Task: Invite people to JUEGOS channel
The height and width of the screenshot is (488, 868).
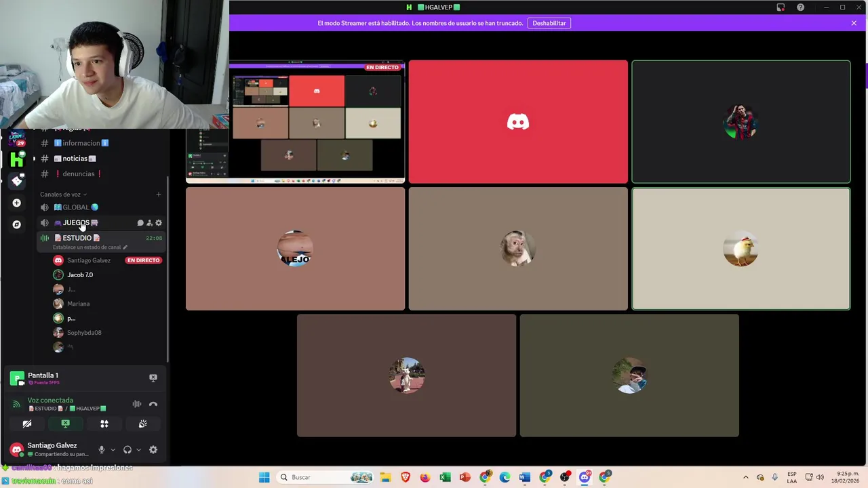Action: pyautogui.click(x=149, y=223)
